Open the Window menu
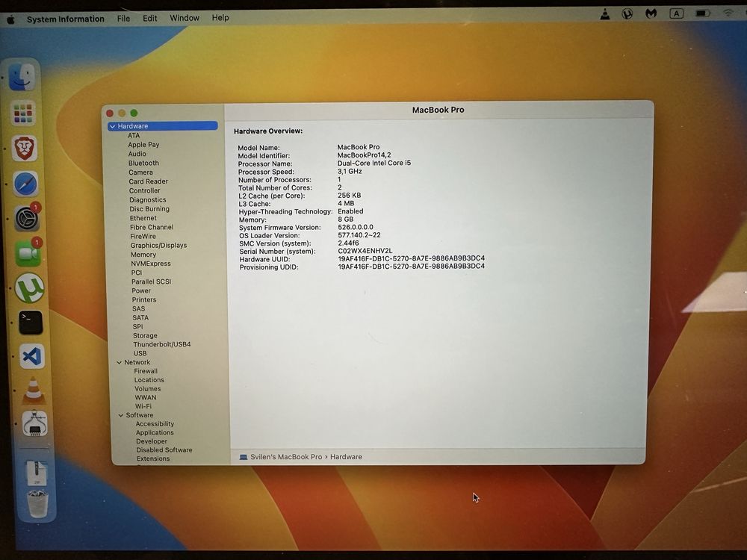This screenshot has height=560, width=747. click(185, 18)
